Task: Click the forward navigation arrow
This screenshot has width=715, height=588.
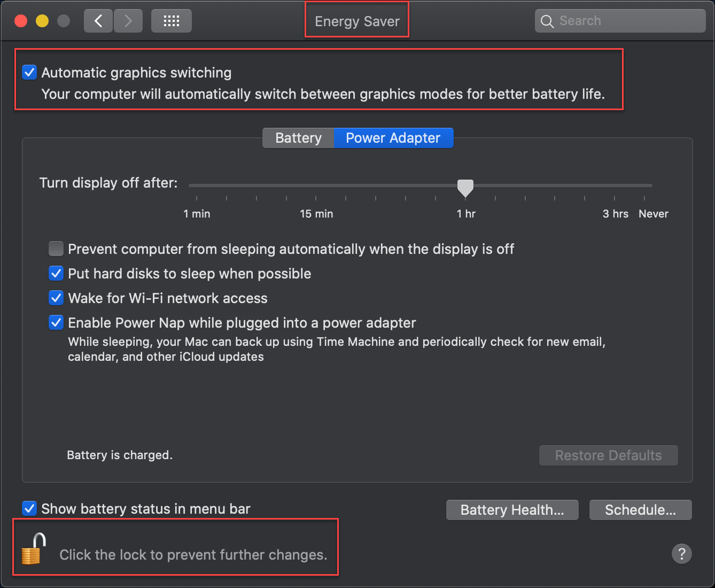Action: point(128,20)
